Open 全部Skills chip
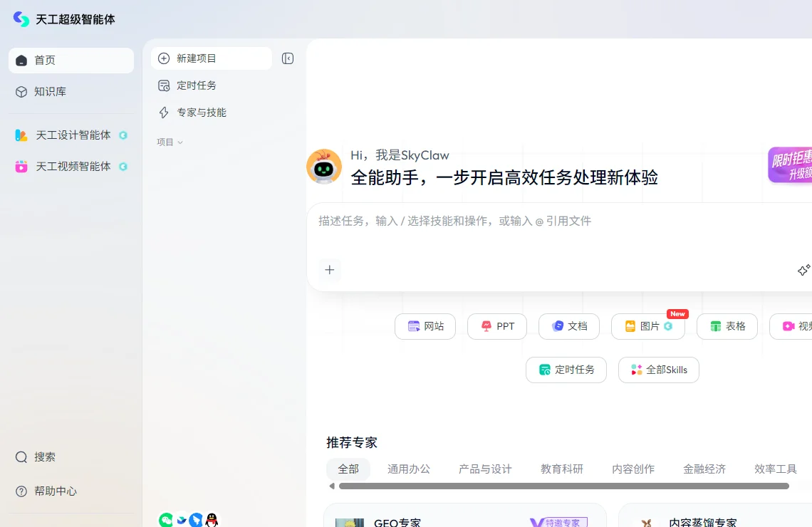Image resolution: width=812 pixels, height=527 pixels. click(659, 370)
